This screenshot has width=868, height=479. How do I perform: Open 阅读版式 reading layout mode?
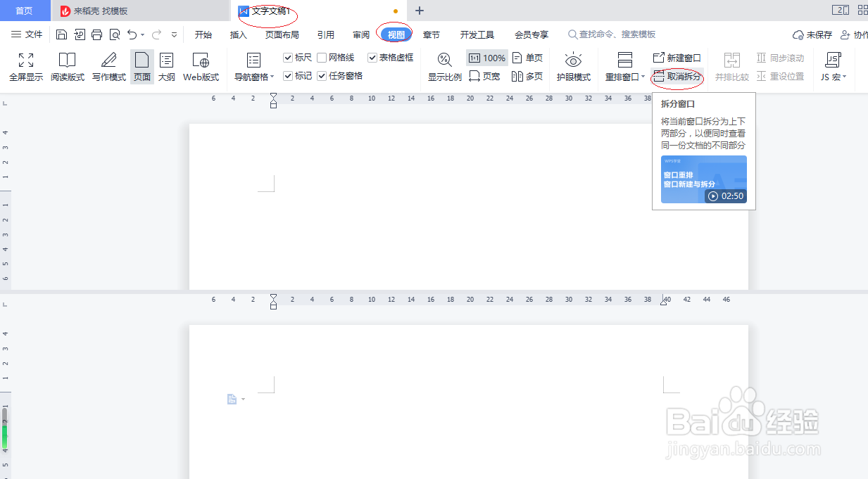coord(67,67)
